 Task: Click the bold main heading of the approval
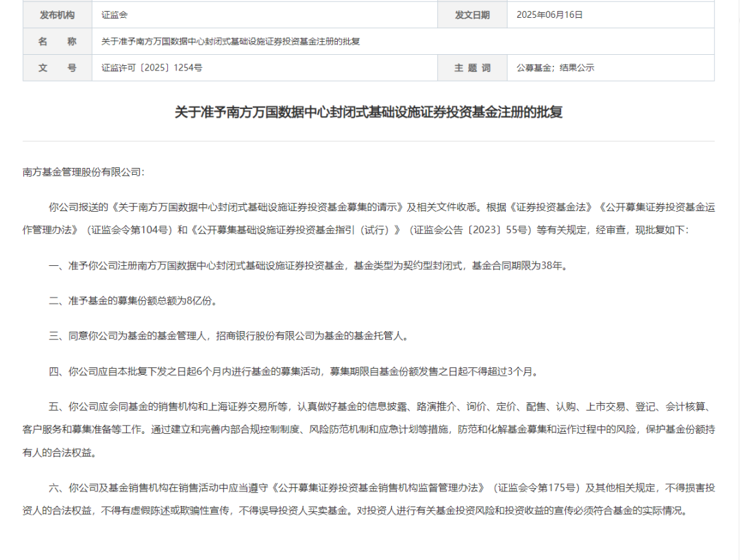[x=369, y=112]
